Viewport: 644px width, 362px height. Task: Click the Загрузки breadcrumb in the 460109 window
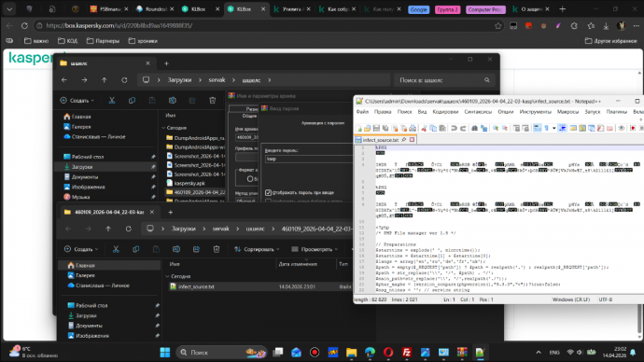point(183,229)
